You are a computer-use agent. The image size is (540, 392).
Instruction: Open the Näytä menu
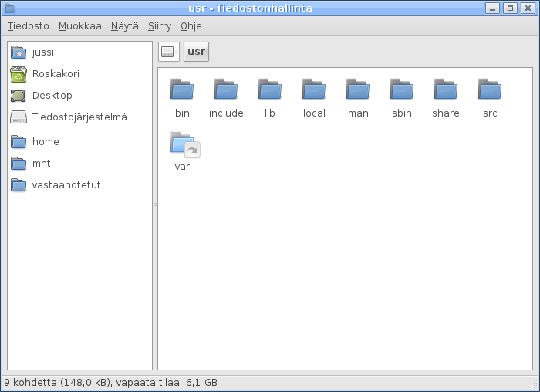click(125, 25)
